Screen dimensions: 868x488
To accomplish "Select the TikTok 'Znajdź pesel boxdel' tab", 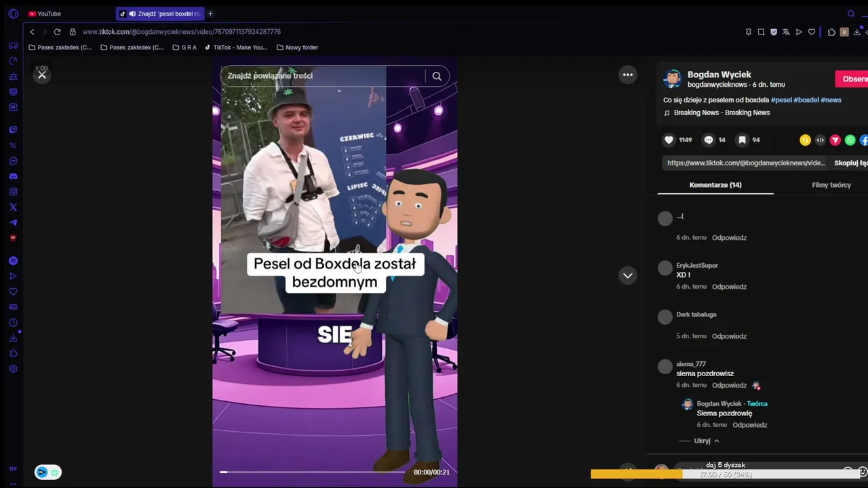I will 160,14.
